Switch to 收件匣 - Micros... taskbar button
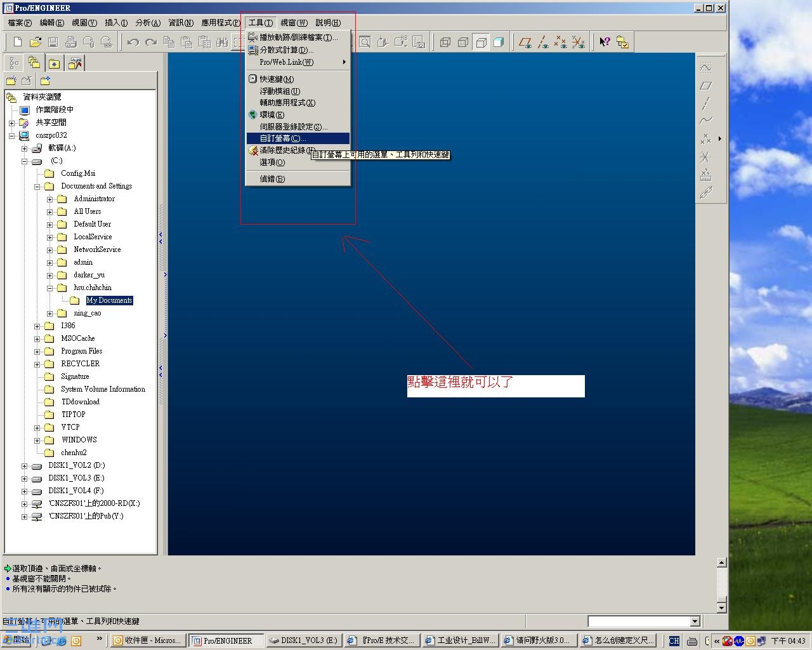The width and height of the screenshot is (812, 650). (x=148, y=640)
